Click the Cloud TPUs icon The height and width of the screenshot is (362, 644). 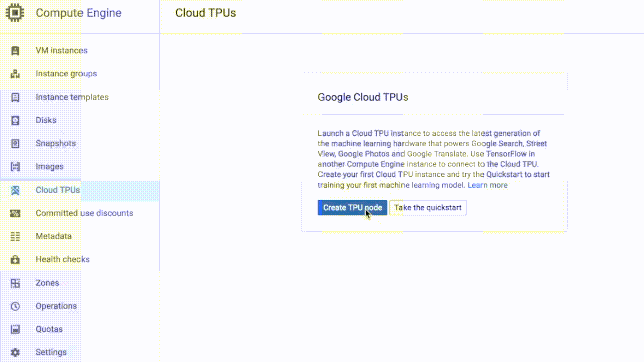click(15, 190)
